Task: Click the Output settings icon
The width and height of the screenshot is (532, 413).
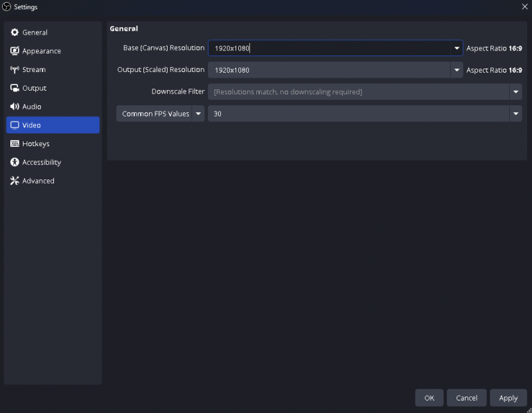Action: coord(15,88)
